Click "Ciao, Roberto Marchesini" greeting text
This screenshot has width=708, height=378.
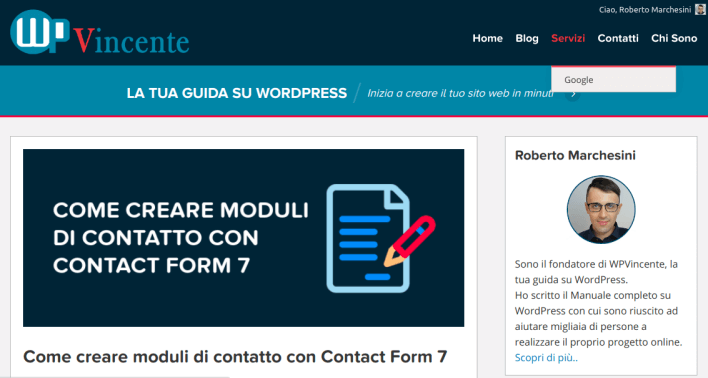645,9
